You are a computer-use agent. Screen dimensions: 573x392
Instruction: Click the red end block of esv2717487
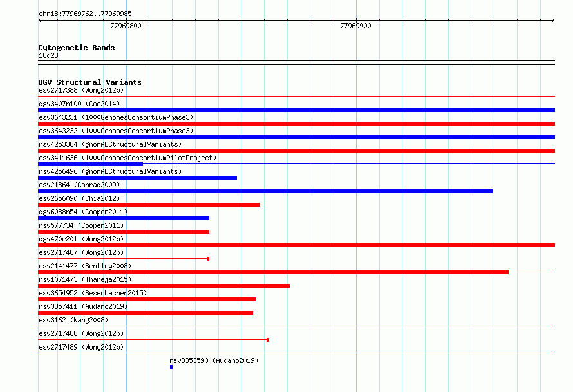click(208, 259)
